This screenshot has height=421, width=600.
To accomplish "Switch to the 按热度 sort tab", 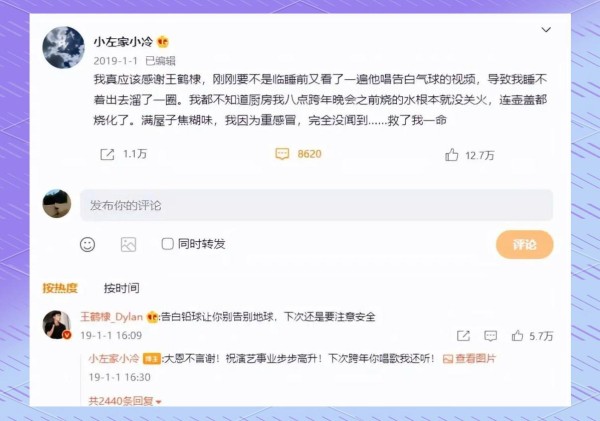I will [60, 288].
